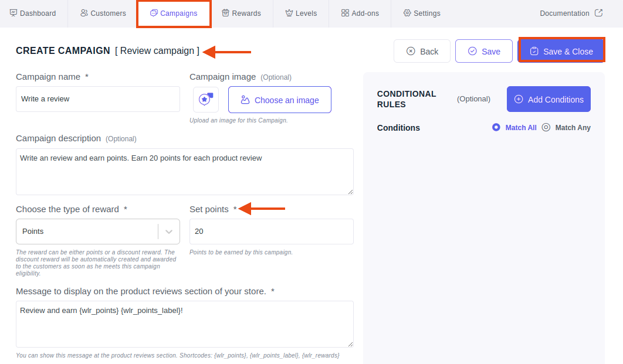This screenshot has height=364, width=623.
Task: Open the external Documentation link icon
Action: [x=598, y=13]
